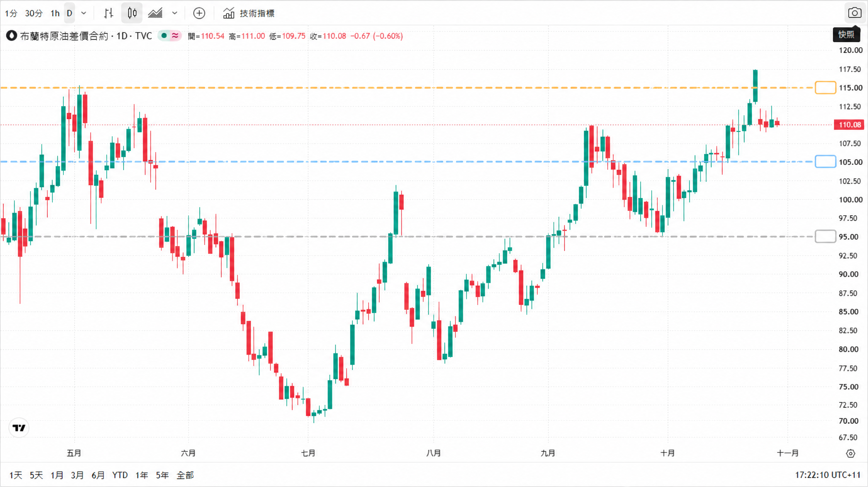The width and height of the screenshot is (868, 487).
Task: Set range to 1月
Action: [57, 475]
